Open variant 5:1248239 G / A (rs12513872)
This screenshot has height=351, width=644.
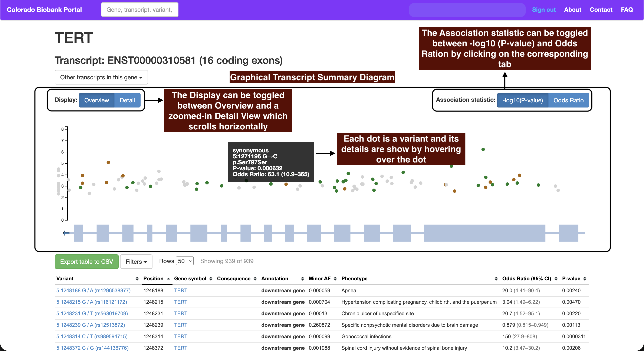click(x=91, y=325)
